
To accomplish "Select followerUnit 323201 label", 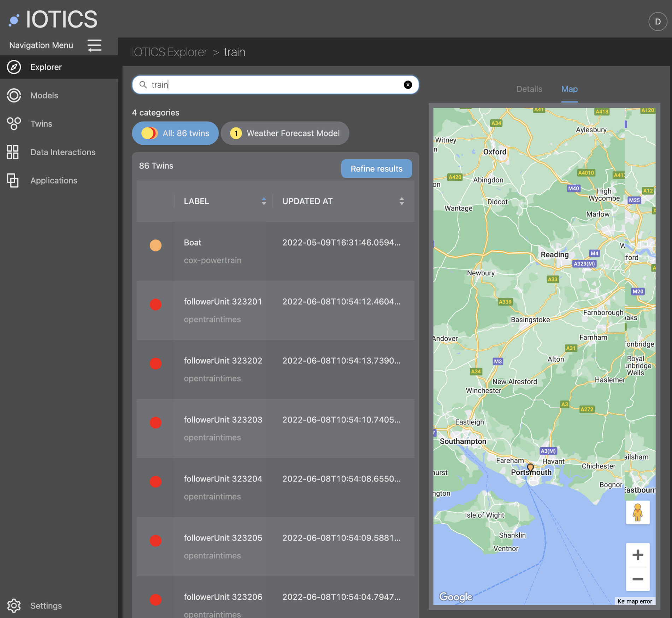I will [223, 302].
